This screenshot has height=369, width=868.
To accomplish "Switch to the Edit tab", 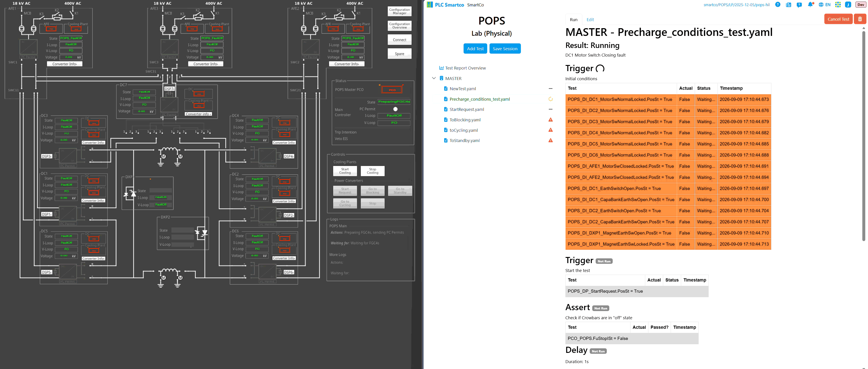I will coord(590,20).
